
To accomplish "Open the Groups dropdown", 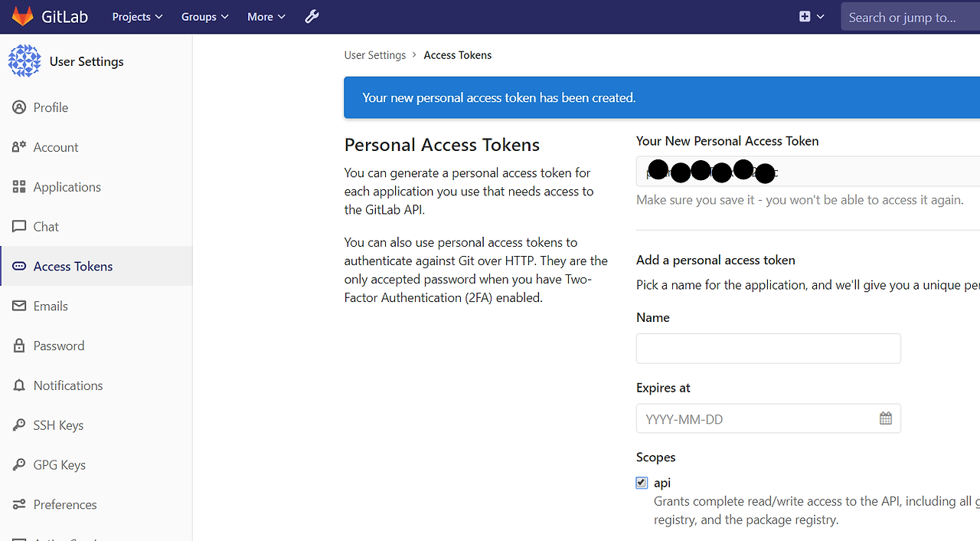I will (204, 16).
